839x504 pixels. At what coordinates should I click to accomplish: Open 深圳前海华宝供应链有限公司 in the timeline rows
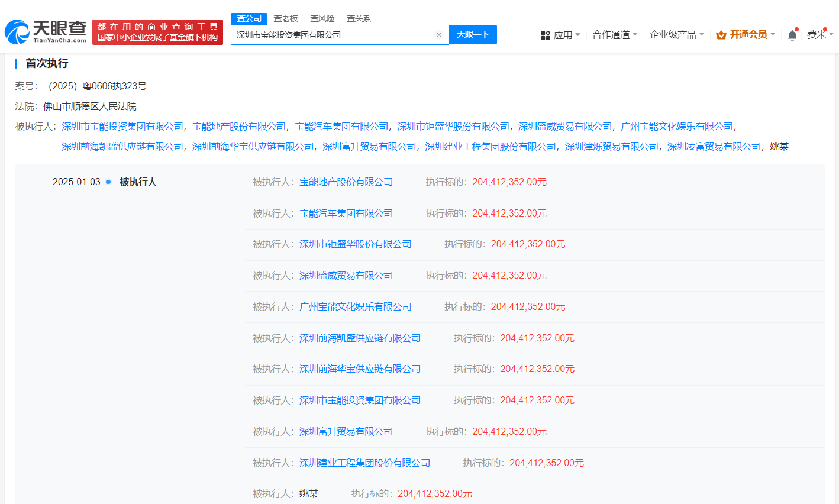[360, 369]
